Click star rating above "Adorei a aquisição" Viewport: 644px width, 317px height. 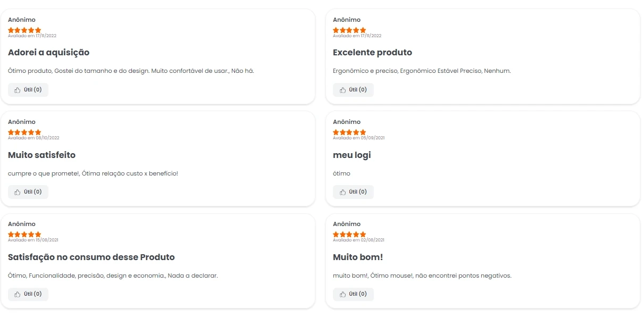point(24,30)
